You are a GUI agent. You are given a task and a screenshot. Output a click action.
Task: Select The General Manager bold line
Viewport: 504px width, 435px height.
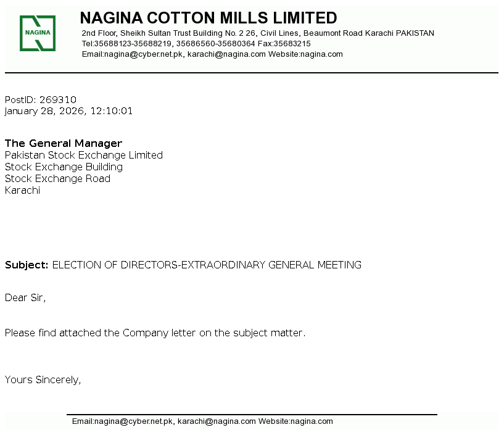point(64,144)
